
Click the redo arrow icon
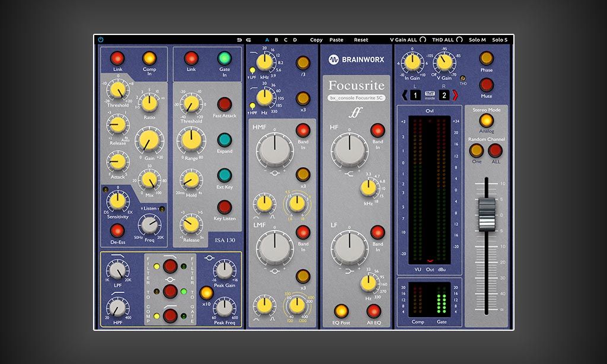248,40
